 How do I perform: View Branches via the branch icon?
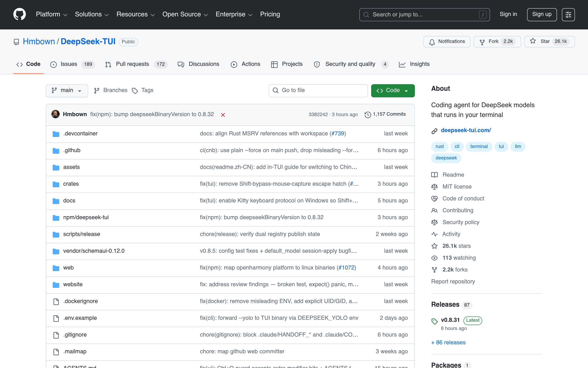click(97, 91)
